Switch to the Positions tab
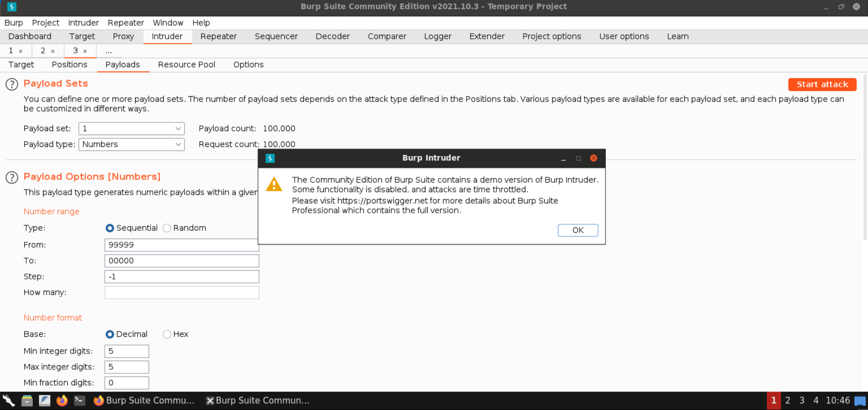This screenshot has width=868, height=410. point(69,65)
